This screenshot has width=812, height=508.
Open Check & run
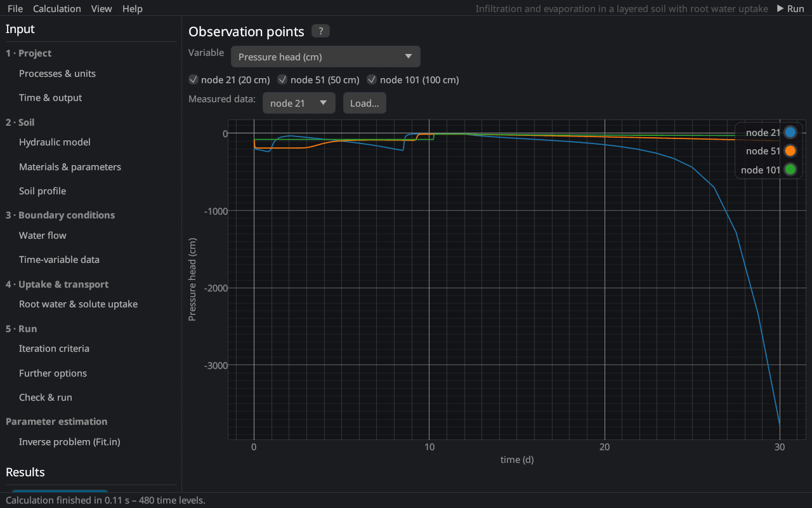(46, 398)
